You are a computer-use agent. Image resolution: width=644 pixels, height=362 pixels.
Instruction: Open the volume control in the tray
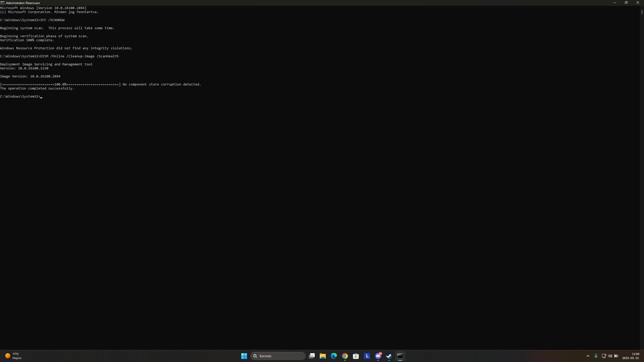pyautogui.click(x=610, y=356)
